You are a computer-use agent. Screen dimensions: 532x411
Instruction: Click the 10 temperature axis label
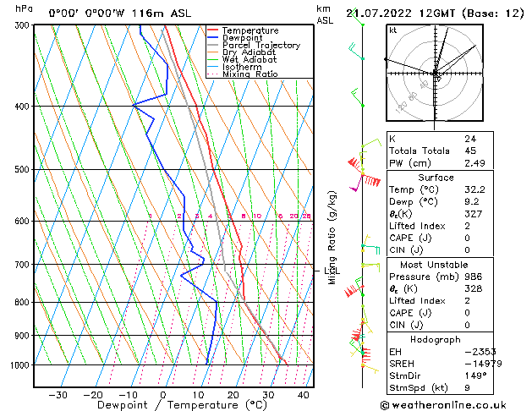pyautogui.click(x=198, y=396)
